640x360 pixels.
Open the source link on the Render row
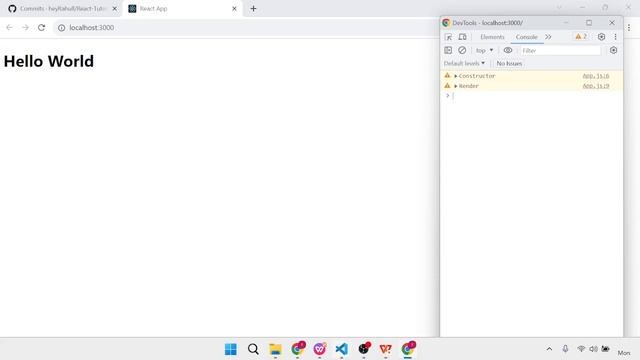point(596,86)
